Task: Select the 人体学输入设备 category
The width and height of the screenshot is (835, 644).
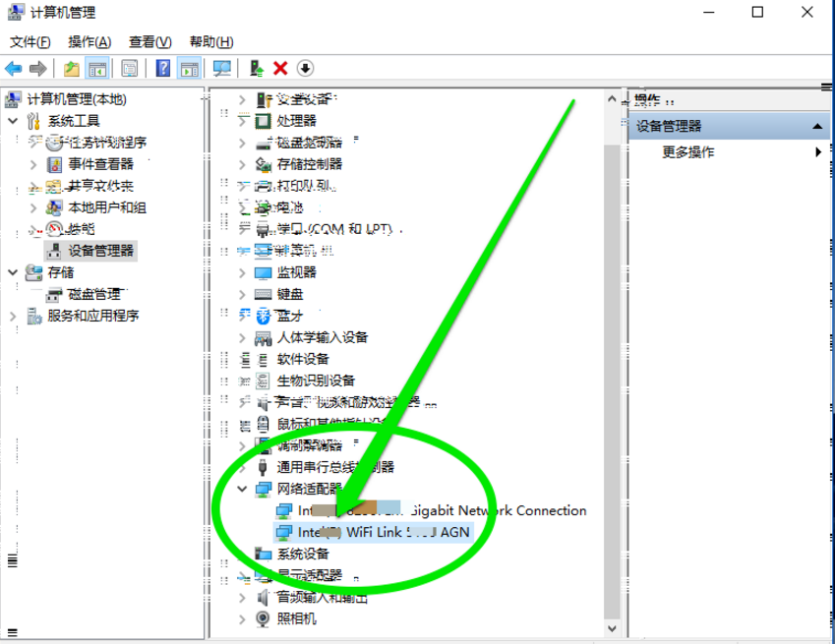Action: 323,337
